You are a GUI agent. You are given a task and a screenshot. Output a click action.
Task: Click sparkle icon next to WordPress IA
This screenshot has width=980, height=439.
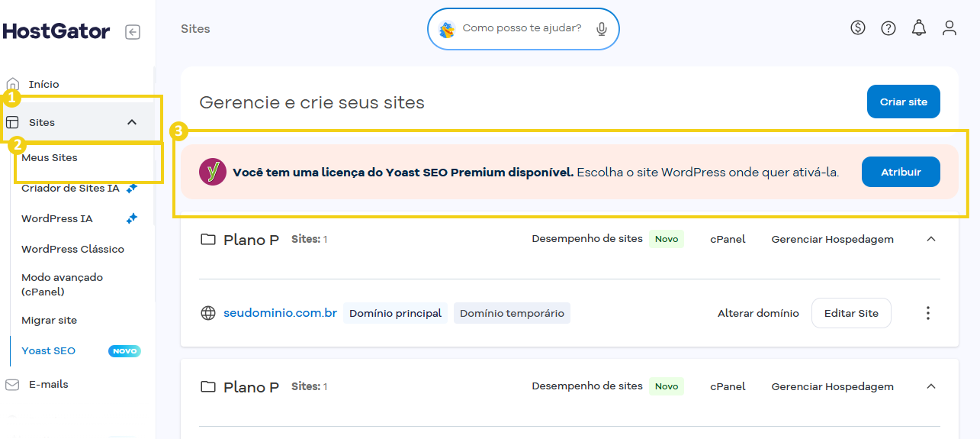(132, 218)
